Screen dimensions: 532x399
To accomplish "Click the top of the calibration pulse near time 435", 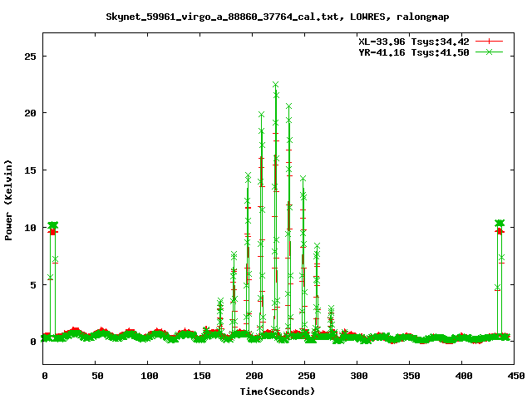I will pos(500,223).
